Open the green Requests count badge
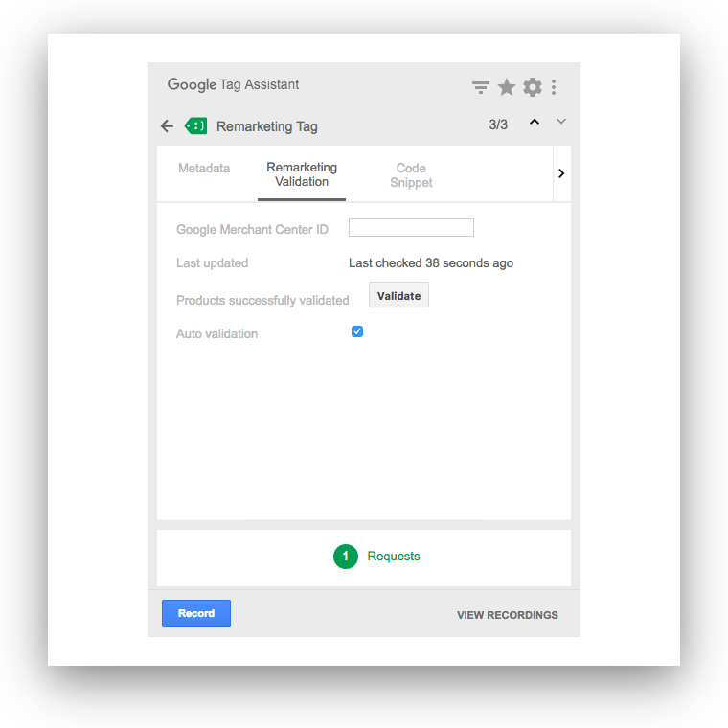The height and width of the screenshot is (728, 728). (346, 557)
